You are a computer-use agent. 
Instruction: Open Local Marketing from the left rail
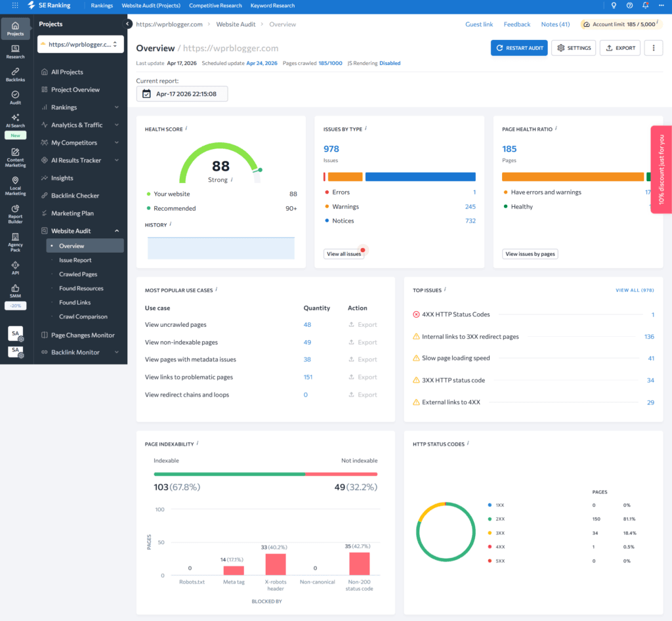pos(15,186)
